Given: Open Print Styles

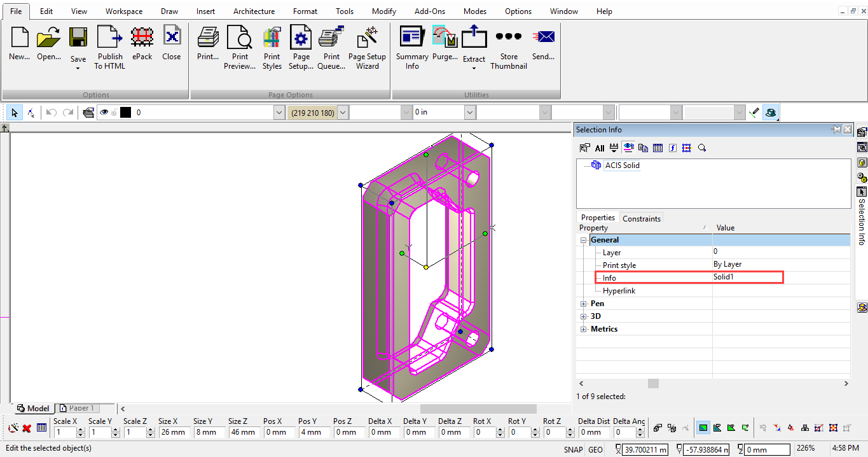Looking at the screenshot, I should coord(272,37).
